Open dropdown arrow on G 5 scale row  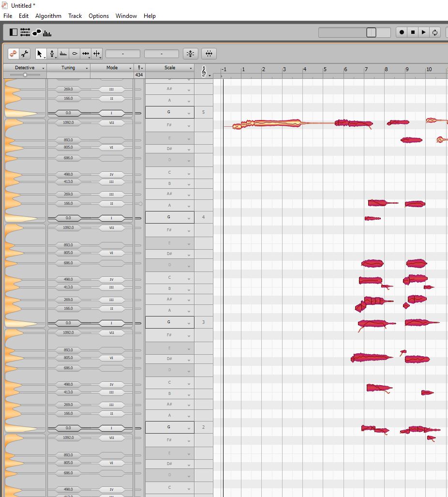click(x=189, y=113)
